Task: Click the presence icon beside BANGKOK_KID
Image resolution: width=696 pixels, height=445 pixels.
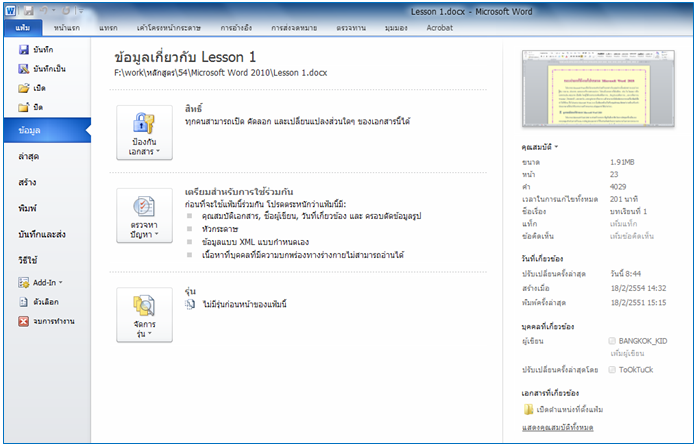Action: 612,341
